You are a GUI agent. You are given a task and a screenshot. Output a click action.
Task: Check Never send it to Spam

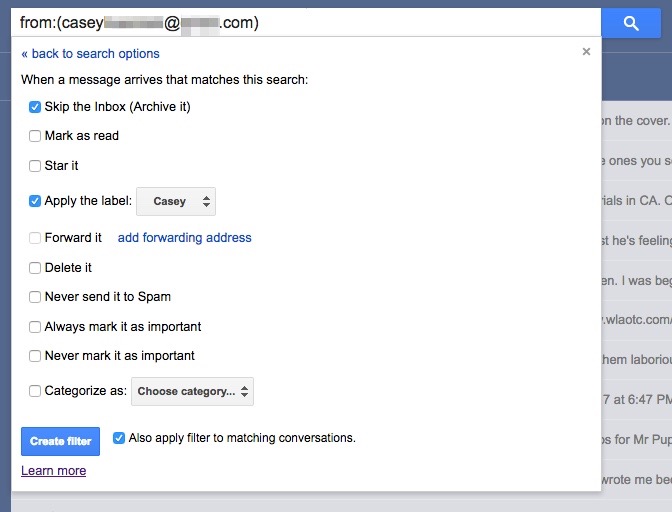click(35, 297)
